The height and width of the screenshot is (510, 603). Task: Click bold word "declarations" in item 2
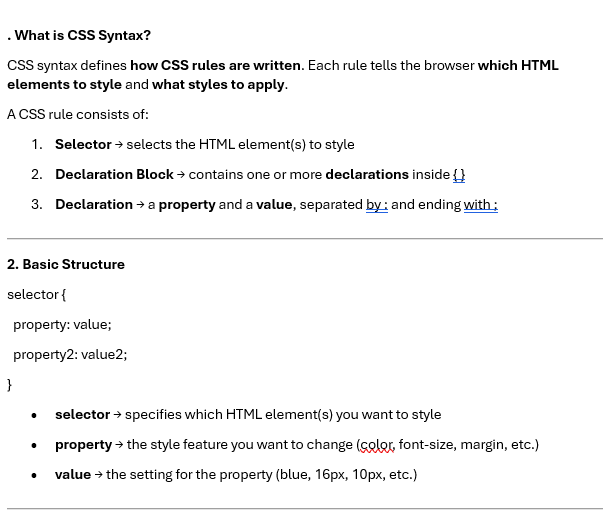(x=367, y=175)
